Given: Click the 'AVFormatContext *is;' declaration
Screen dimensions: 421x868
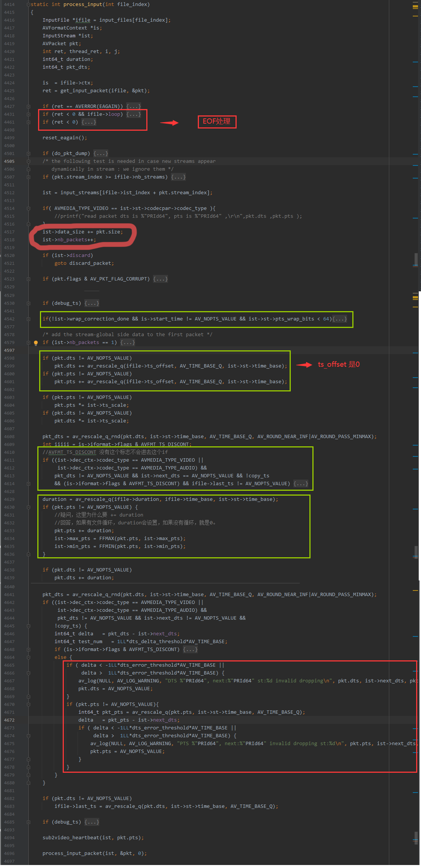Looking at the screenshot, I should coord(72,28).
